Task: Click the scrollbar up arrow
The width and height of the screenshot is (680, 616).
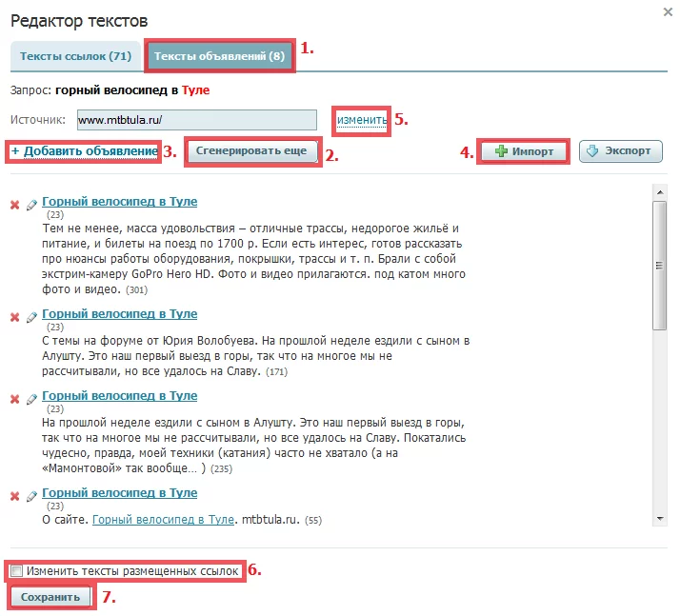Action: click(x=660, y=192)
